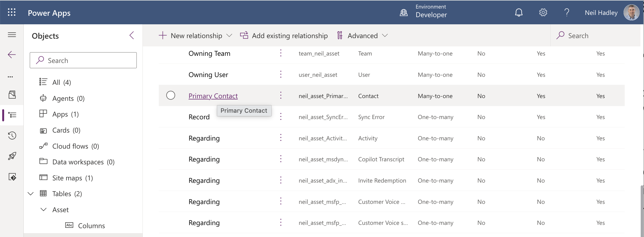
Task: Open the History icon in left rail
Action: pos(12,135)
